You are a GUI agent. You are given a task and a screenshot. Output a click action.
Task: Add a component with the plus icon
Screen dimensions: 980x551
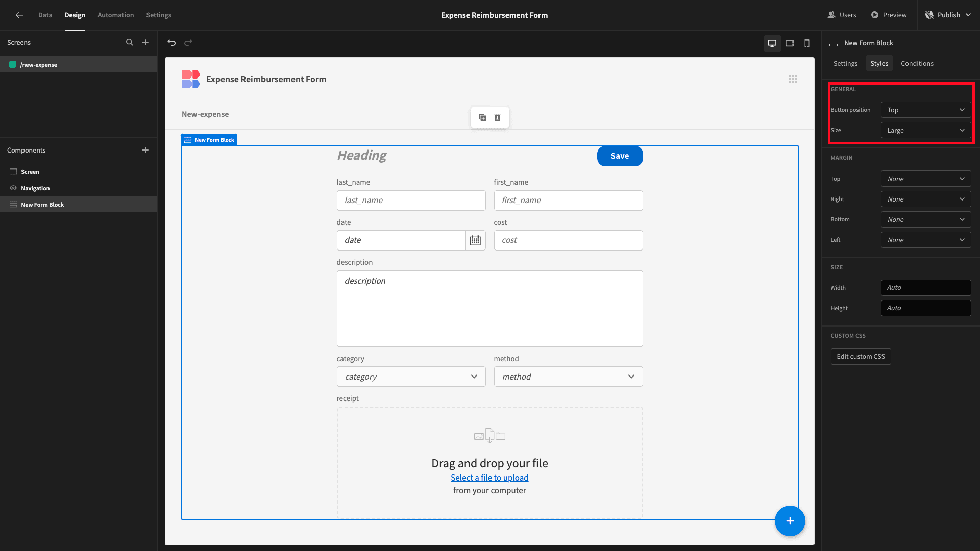[x=145, y=150]
